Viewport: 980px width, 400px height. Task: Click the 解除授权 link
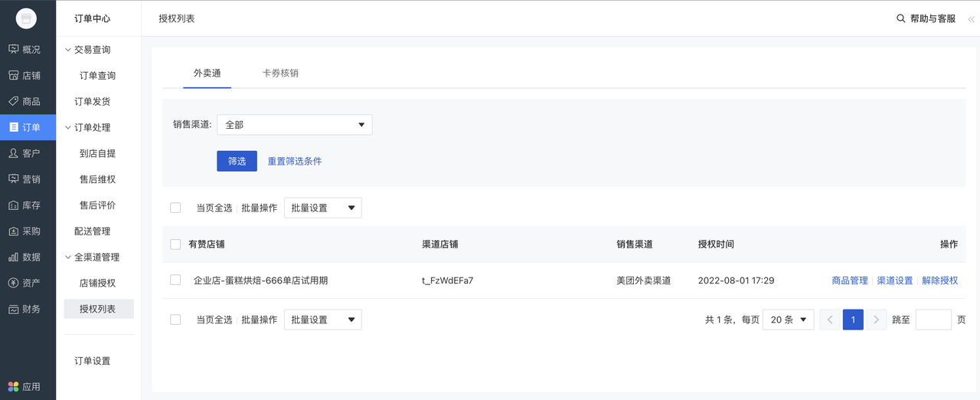[939, 280]
